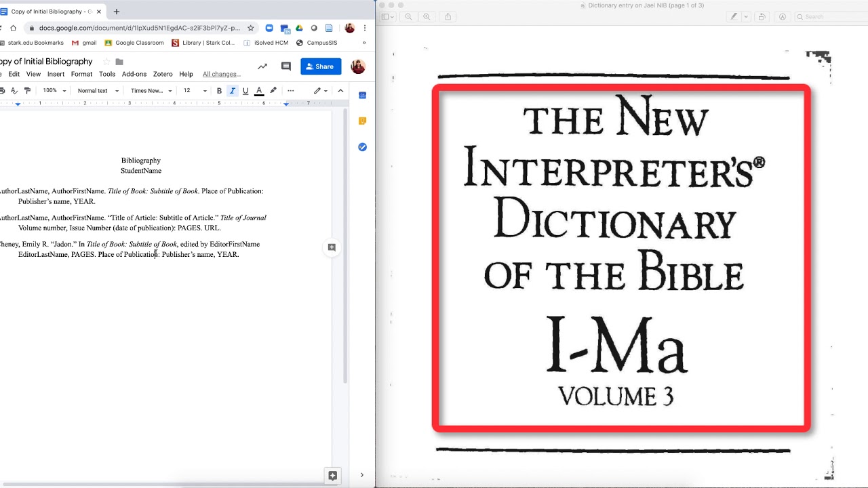Screen dimensions: 868x488
Task: Open the Insert menu
Action: click(56, 74)
